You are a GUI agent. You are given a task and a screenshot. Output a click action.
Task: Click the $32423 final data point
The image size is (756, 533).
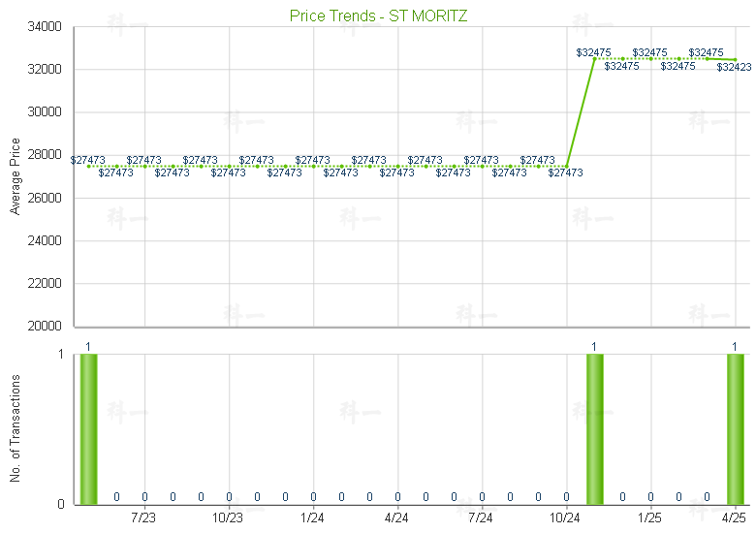click(x=736, y=60)
